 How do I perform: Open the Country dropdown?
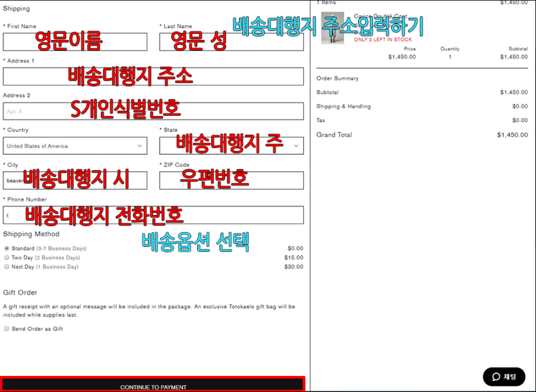tap(75, 146)
